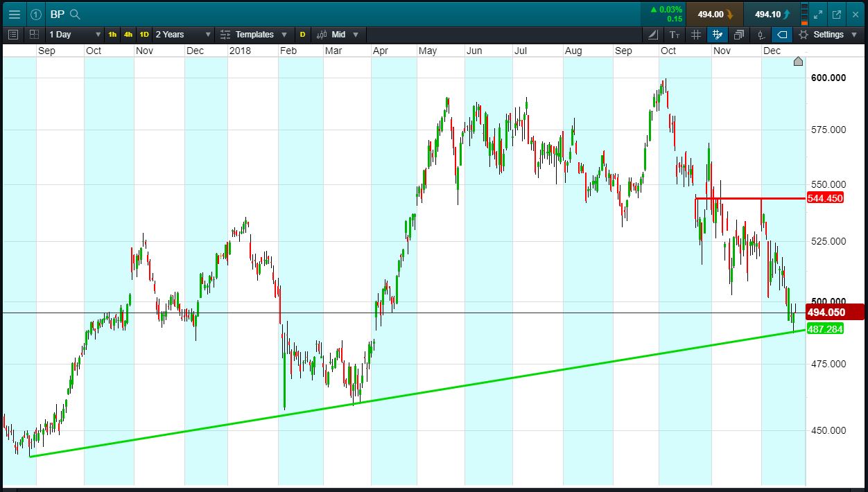Click the buy price 494.10 button
The height and width of the screenshot is (492, 868).
772,14
